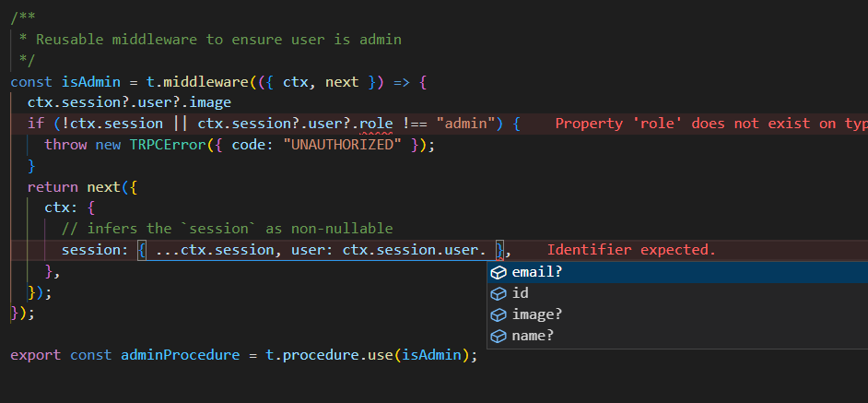Select the name? autocomplete suggestion

point(533,336)
